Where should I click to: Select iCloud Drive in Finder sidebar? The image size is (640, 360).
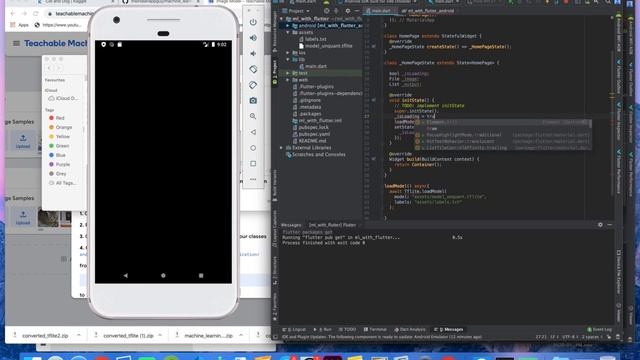[63, 98]
